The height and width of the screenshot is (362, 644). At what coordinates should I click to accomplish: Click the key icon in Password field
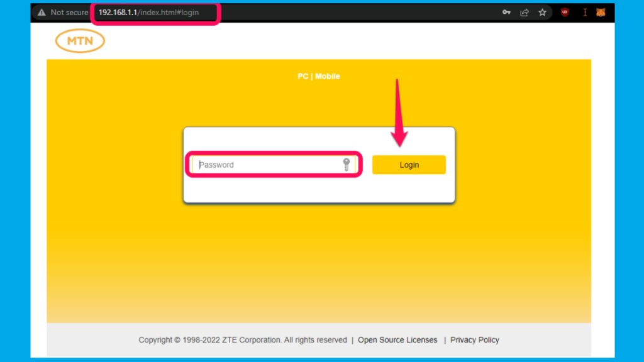pos(347,165)
